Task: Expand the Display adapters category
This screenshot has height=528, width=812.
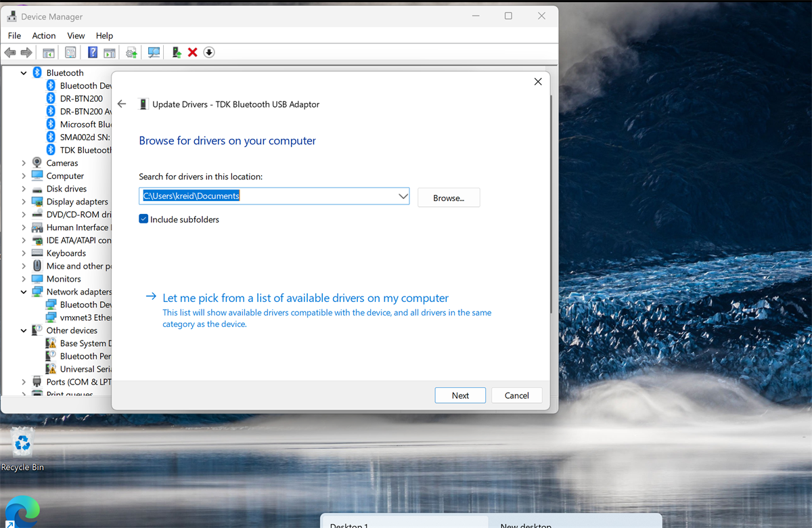Action: point(24,202)
